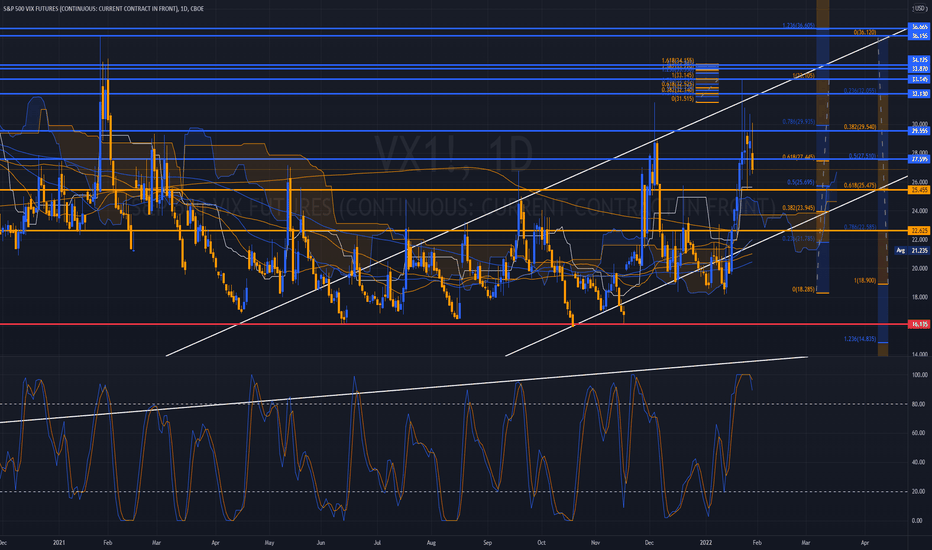Screen dimensions: 932x550
Task: Click the 1.618(34.155) Fibonacci level label
Action: [678, 61]
